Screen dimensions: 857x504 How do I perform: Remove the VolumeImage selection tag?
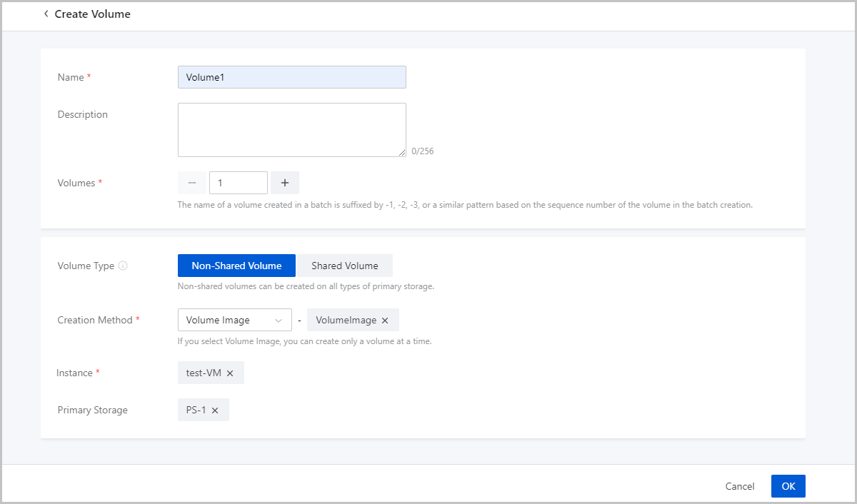click(x=385, y=321)
